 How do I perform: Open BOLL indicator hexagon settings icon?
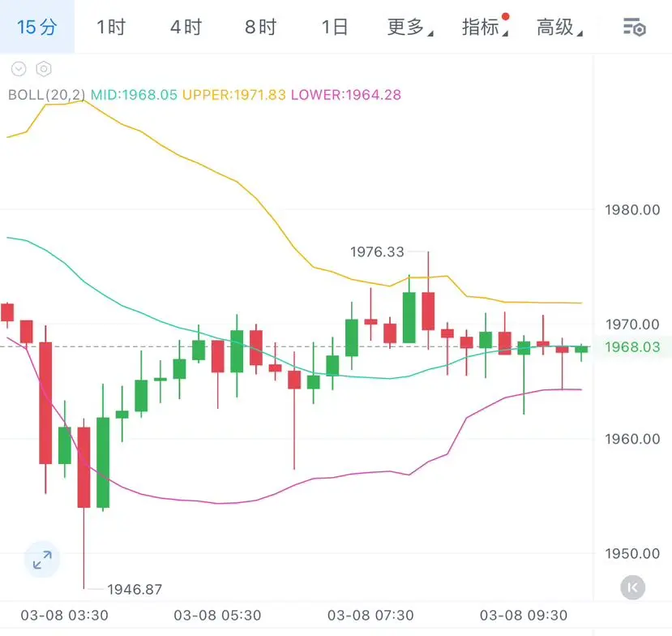click(44, 69)
